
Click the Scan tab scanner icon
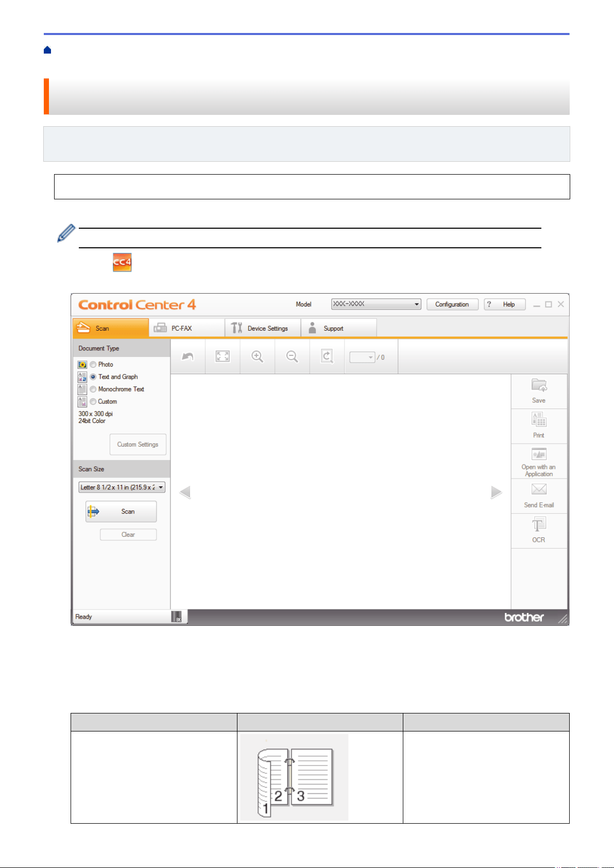(x=83, y=328)
